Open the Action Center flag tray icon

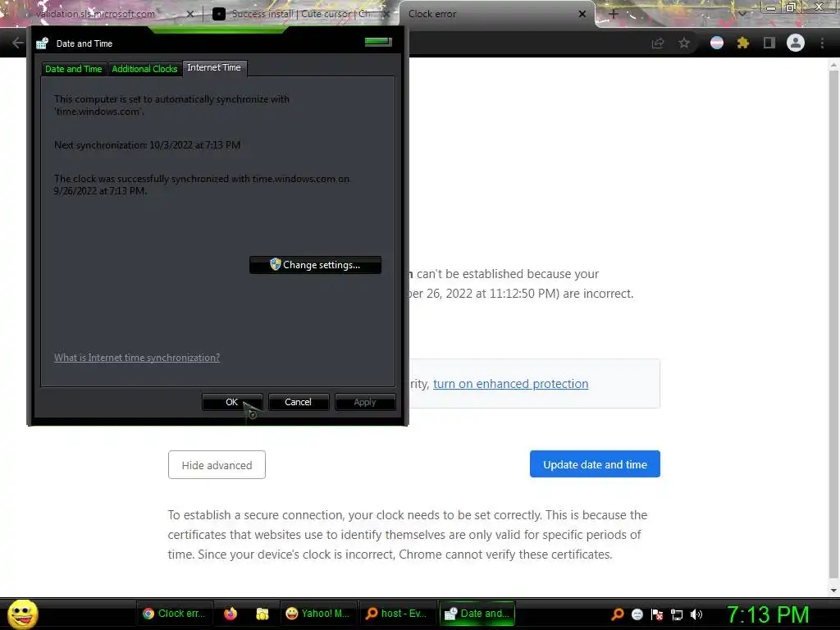(x=657, y=614)
